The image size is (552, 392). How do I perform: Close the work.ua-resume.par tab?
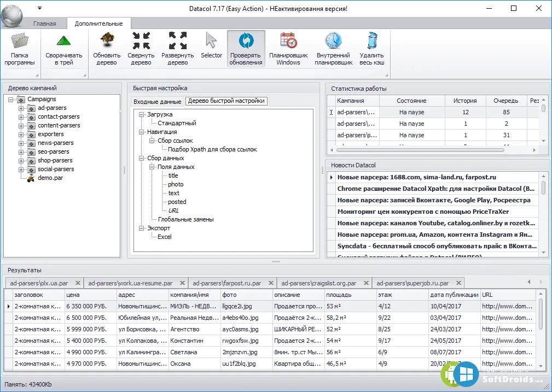click(x=182, y=283)
